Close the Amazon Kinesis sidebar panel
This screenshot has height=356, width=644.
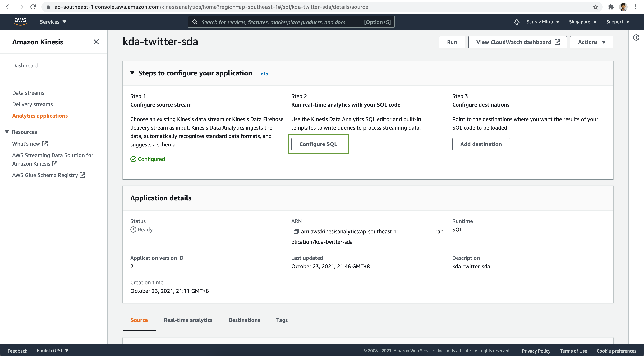[x=96, y=42]
